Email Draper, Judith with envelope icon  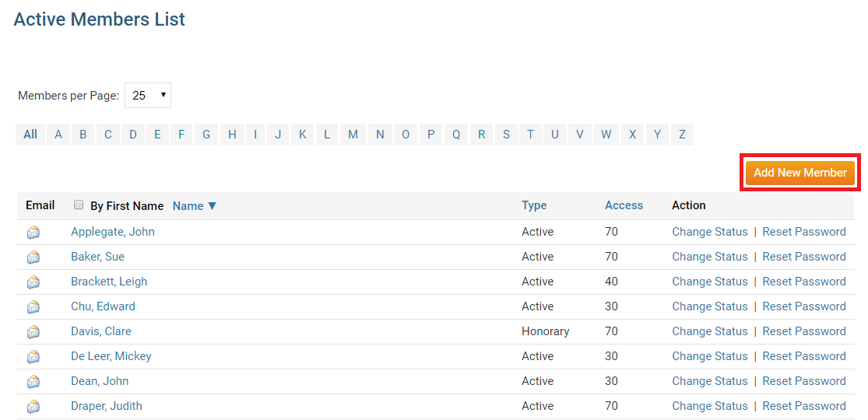click(x=33, y=407)
